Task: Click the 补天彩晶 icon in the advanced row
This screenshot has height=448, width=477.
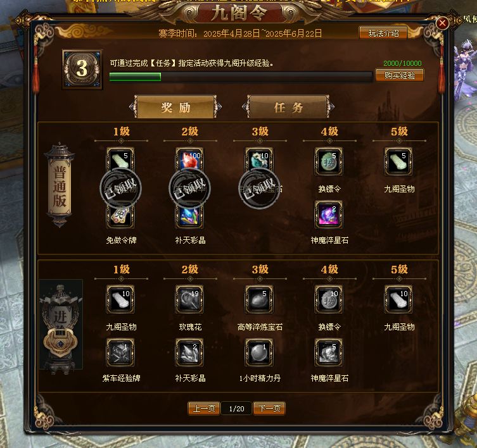Action: 189,352
